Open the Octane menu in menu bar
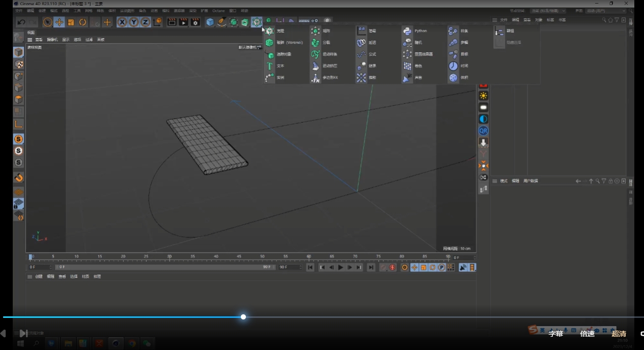 pos(218,11)
